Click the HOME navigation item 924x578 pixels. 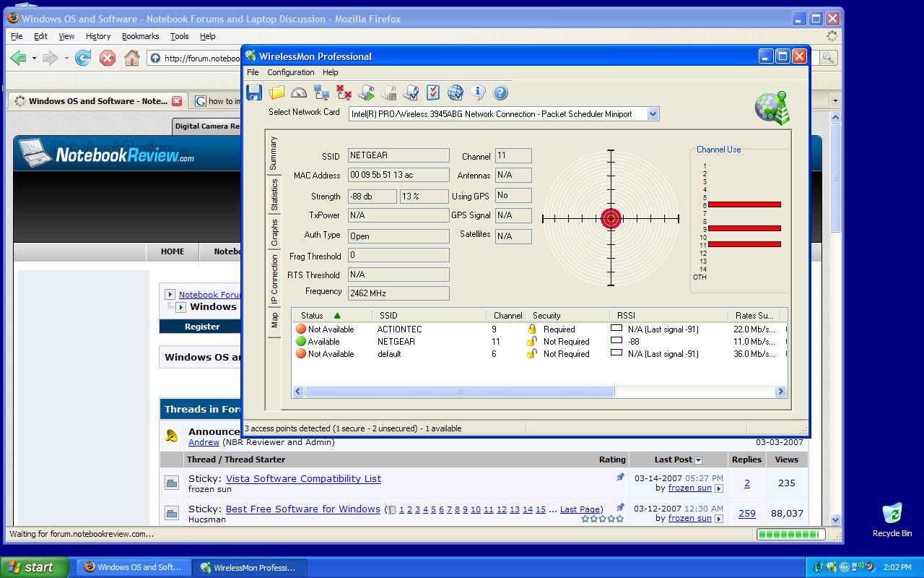[x=172, y=251]
